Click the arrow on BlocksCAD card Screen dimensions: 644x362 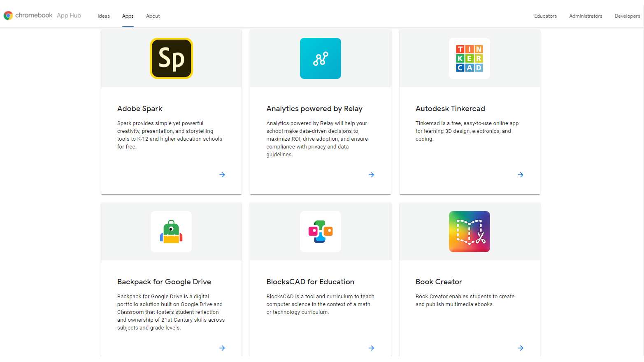coord(371,348)
